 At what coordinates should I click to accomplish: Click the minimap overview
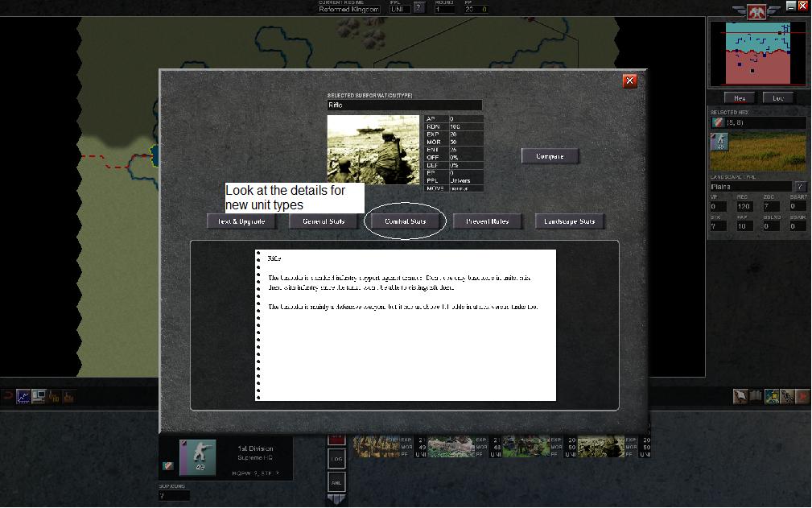[757, 53]
